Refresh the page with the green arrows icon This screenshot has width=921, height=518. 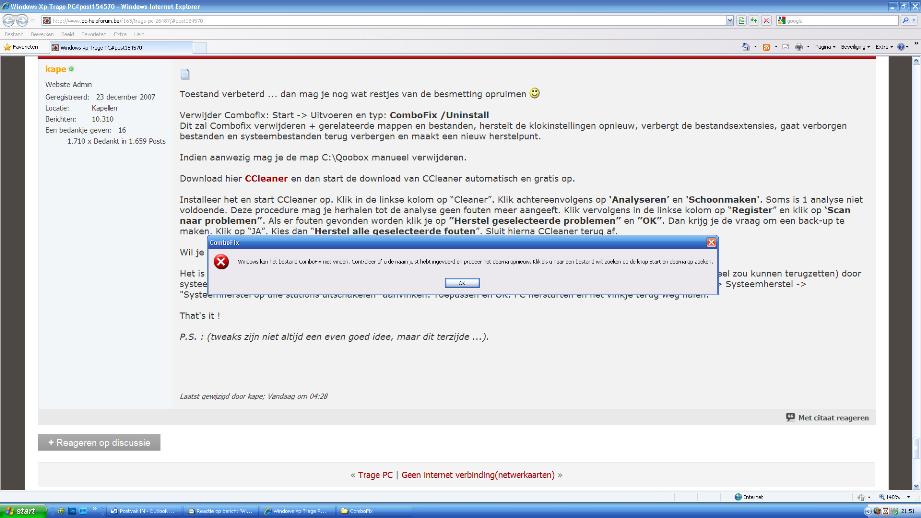[x=754, y=21]
